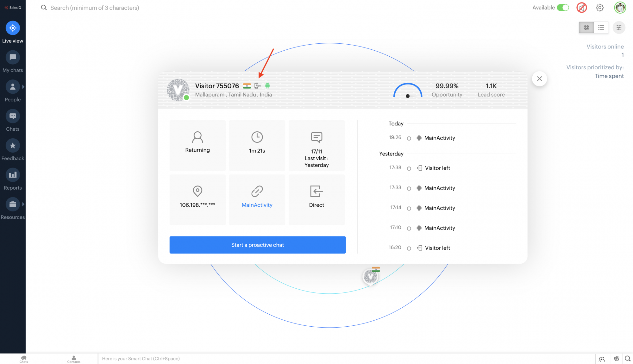
Task: Expand the Resources submenu arrow
Action: click(23, 204)
